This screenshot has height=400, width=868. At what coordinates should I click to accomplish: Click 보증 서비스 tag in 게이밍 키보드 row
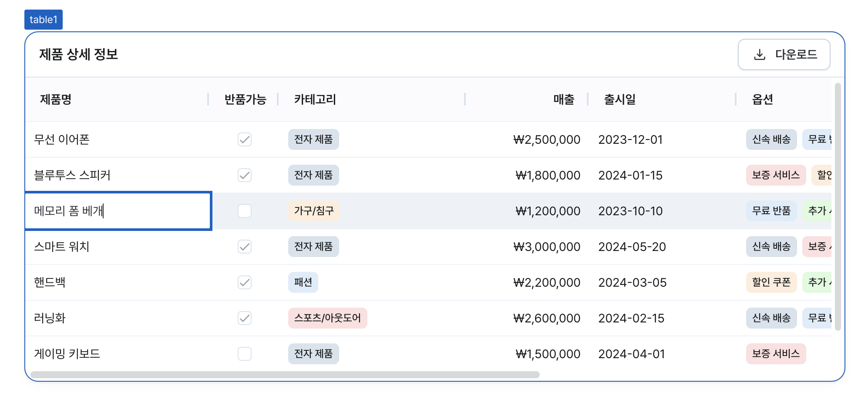(776, 354)
